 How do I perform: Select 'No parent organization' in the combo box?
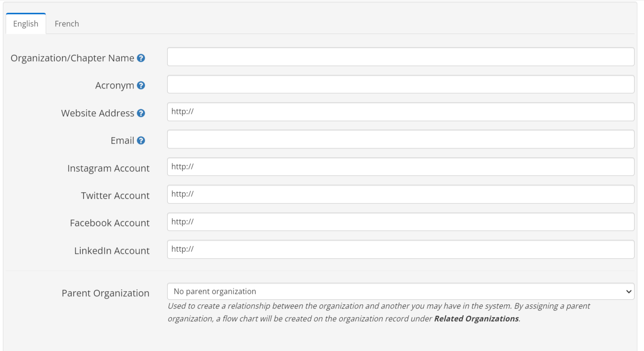(400, 291)
